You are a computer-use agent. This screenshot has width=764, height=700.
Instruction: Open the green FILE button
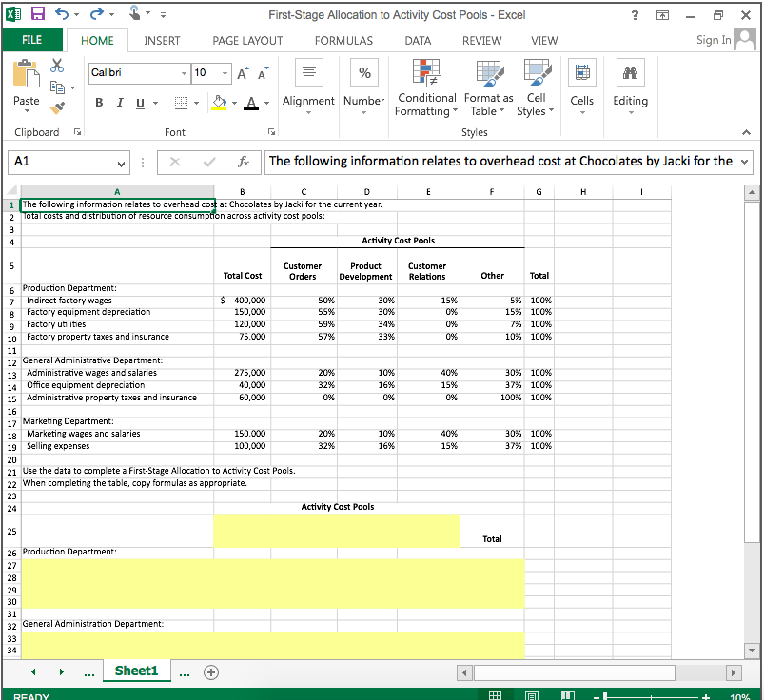(x=32, y=40)
